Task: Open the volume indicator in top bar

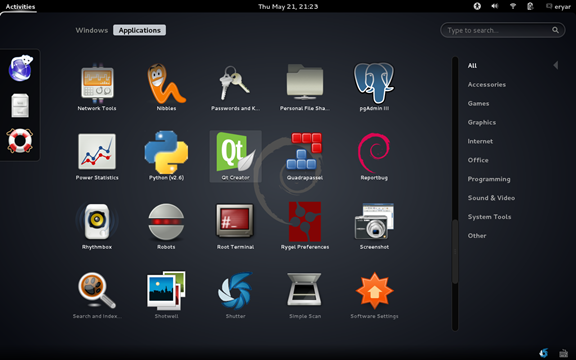Action: coord(494,6)
